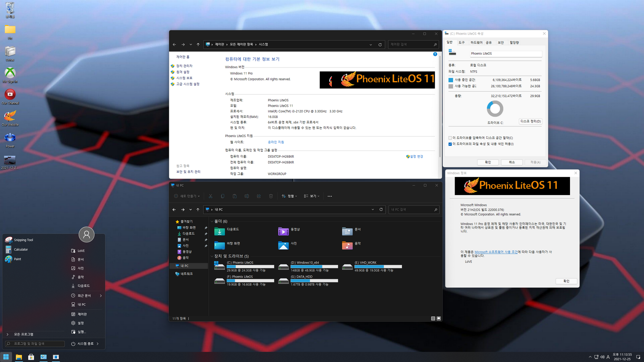644x362 pixels.
Task: Open Microsoft Software License Terms link
Action: pyautogui.click(x=496, y=252)
